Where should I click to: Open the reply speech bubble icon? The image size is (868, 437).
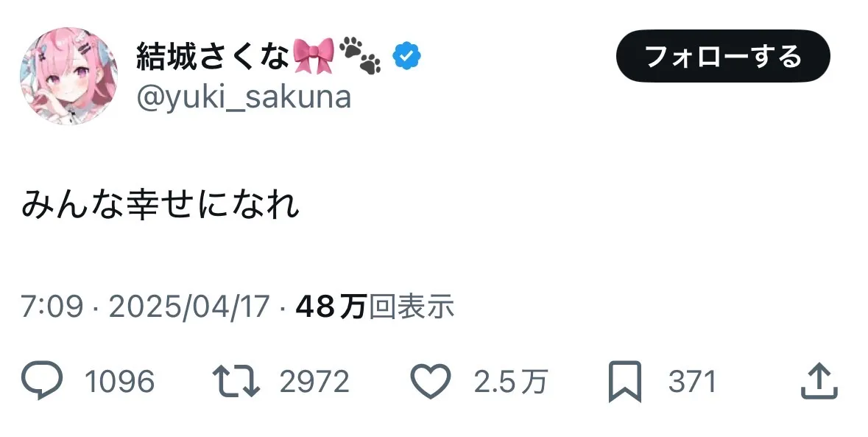click(x=42, y=380)
